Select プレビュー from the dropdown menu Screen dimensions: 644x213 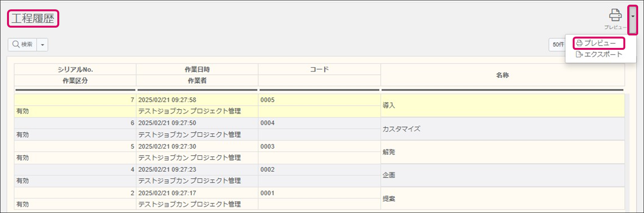pos(599,43)
